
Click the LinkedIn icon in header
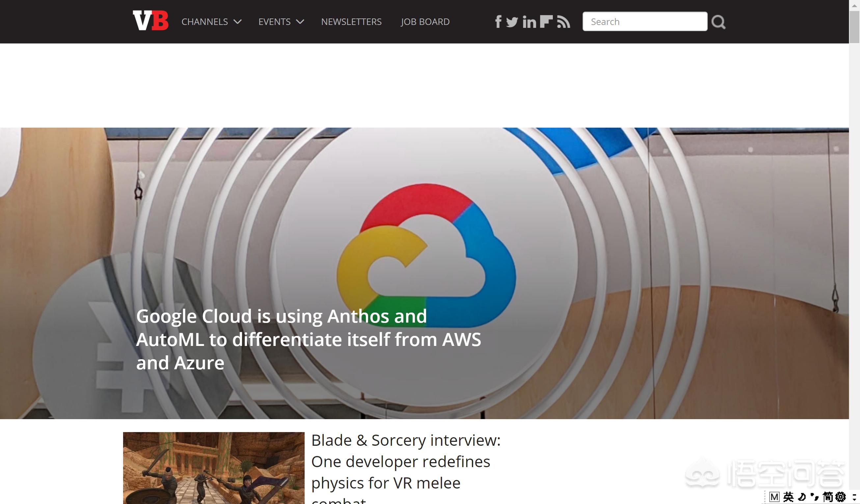click(529, 22)
